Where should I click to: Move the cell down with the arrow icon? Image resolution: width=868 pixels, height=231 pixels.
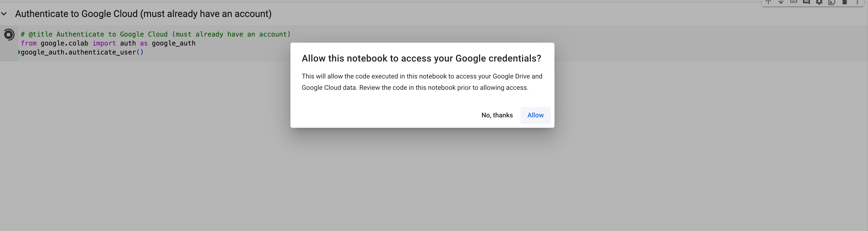click(781, 2)
